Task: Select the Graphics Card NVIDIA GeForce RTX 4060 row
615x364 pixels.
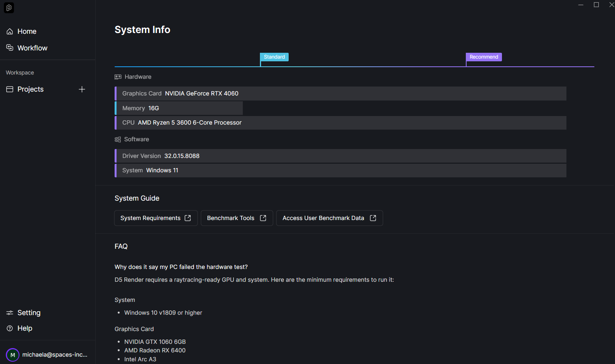Action: click(x=340, y=94)
